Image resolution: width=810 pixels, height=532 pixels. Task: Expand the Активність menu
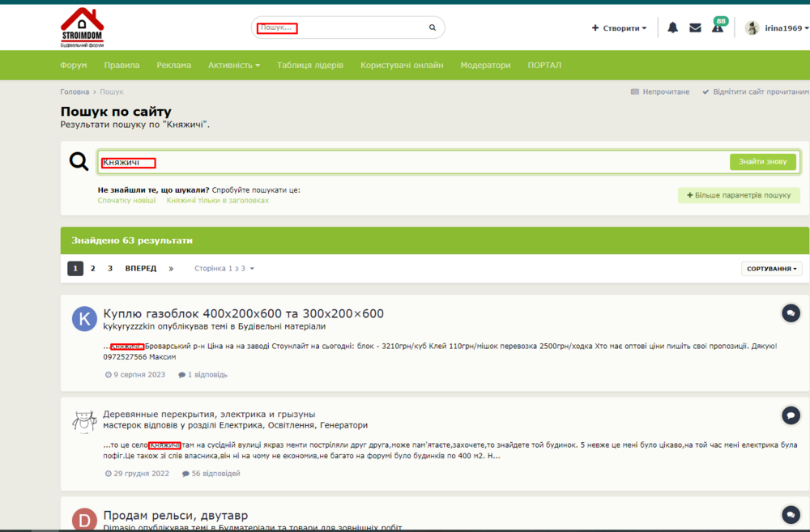coord(234,65)
